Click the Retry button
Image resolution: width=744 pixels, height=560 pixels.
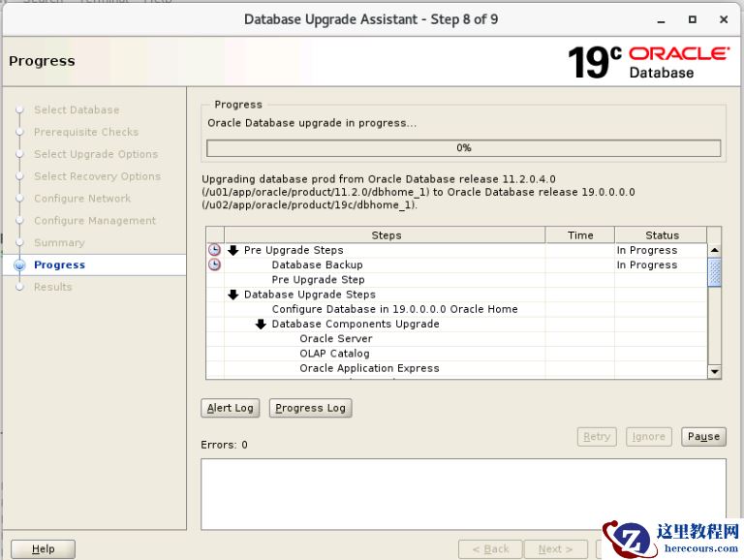pyautogui.click(x=597, y=437)
